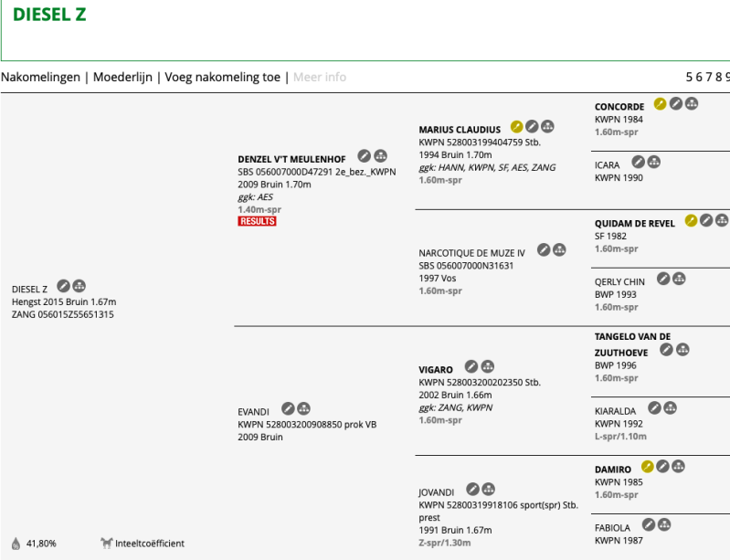Expand the Meer info section
Viewport: 730px width, 560px height.
[x=320, y=78]
